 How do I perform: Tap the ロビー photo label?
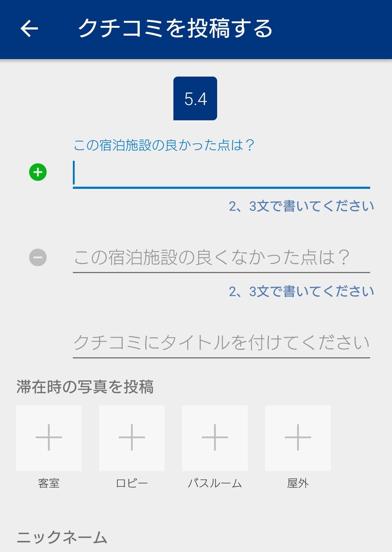[x=132, y=483]
